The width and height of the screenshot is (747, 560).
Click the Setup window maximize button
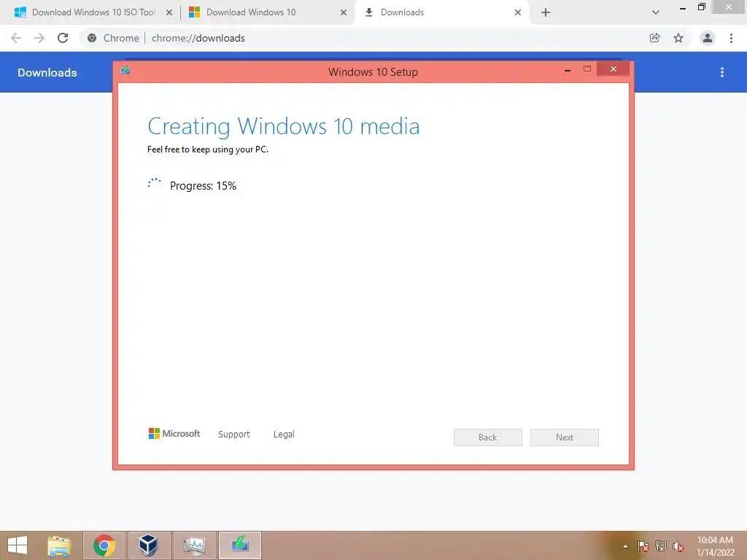tap(587, 69)
